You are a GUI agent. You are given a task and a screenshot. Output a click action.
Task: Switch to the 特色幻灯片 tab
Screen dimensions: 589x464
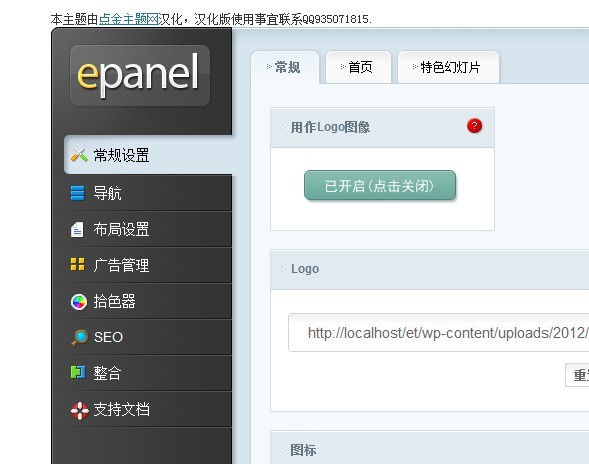(x=448, y=67)
